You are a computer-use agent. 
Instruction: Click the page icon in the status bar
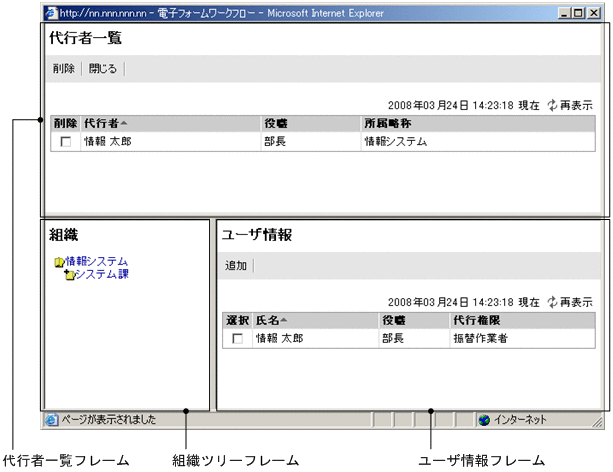[x=51, y=420]
